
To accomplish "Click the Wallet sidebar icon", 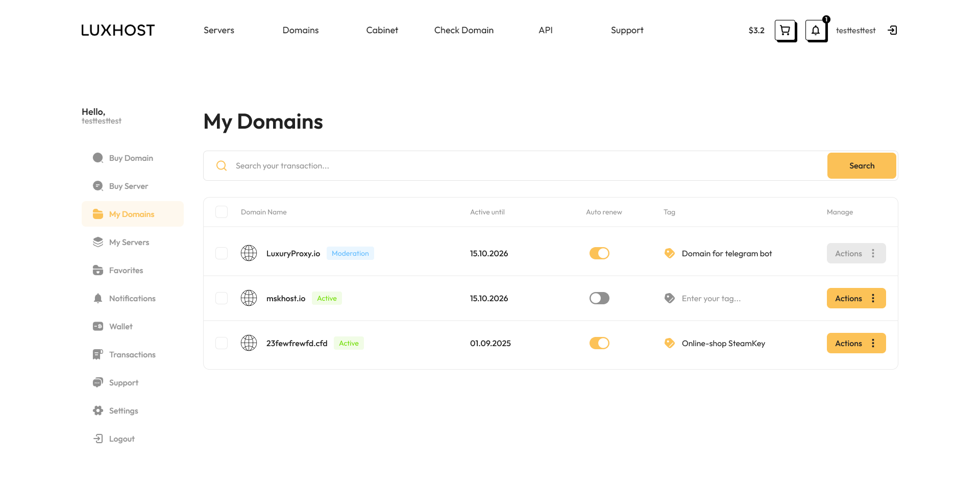I will click(x=98, y=326).
